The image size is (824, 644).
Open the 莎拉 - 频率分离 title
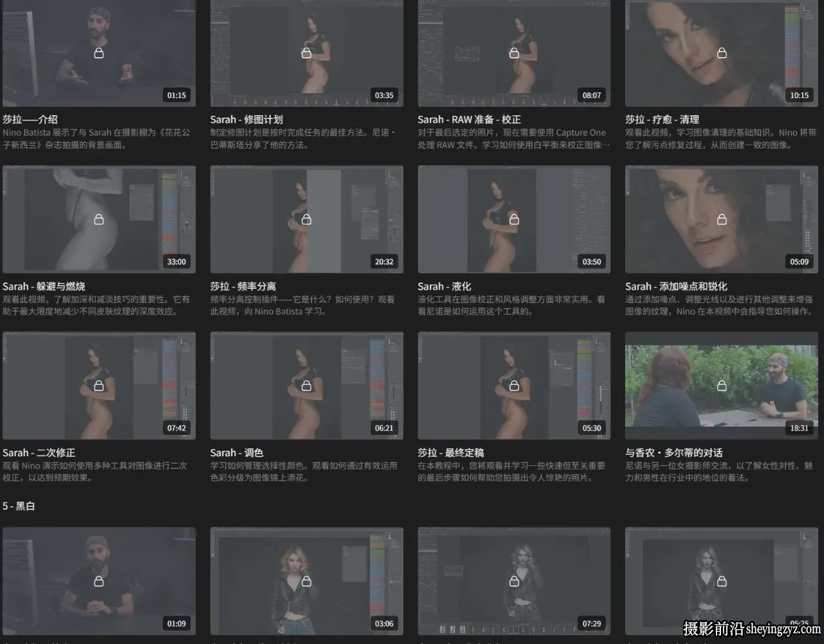[243, 286]
